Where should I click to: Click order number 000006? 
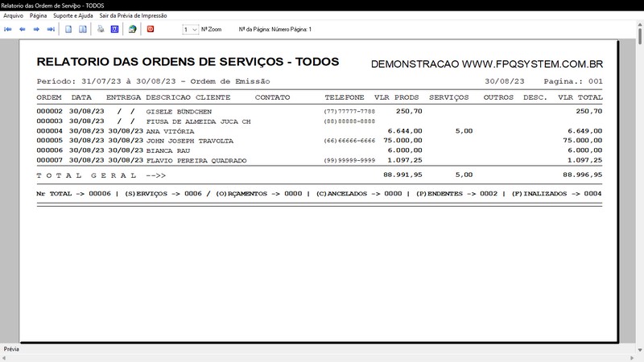click(50, 150)
